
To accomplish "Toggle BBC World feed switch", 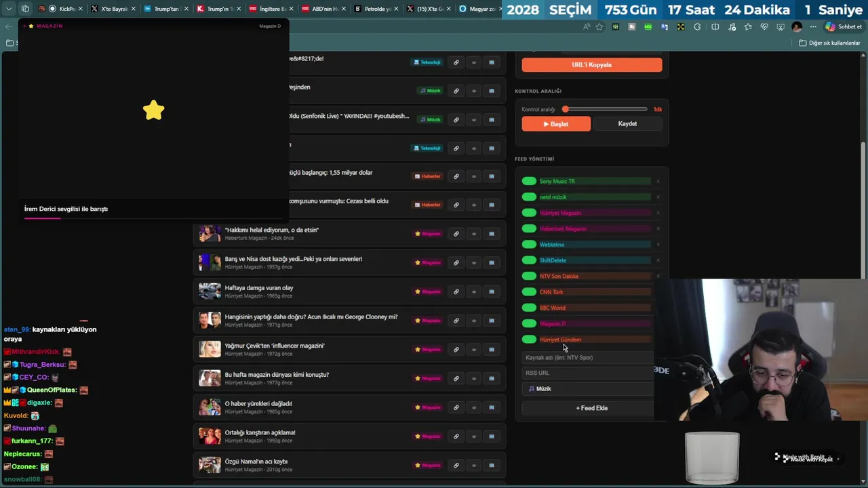I will point(529,308).
